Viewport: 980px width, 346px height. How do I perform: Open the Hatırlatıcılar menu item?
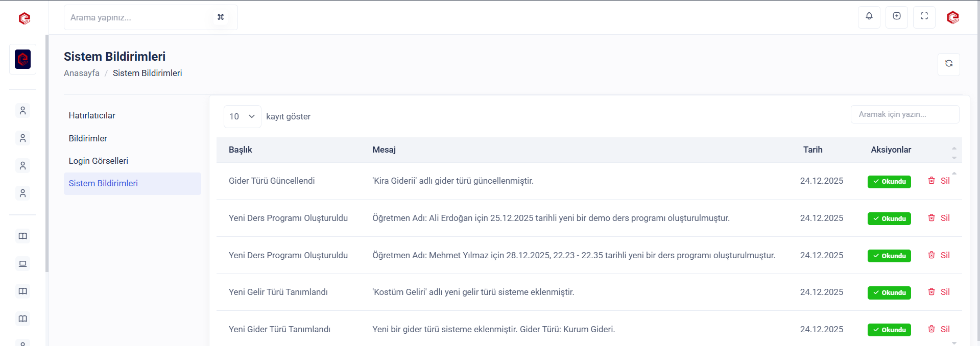coord(92,116)
